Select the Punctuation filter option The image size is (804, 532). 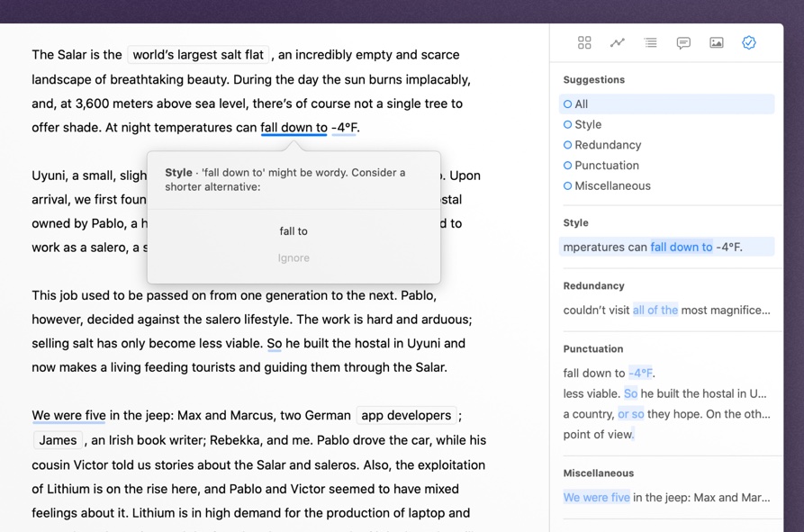(606, 166)
